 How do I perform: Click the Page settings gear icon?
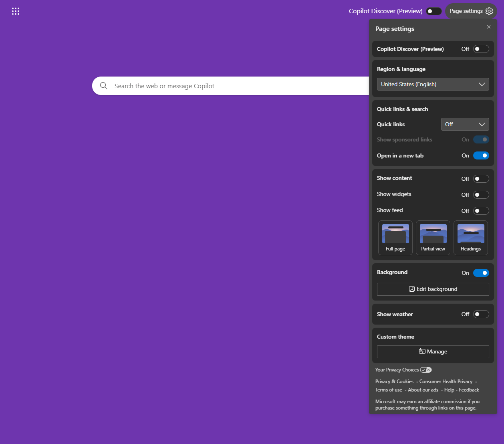(x=489, y=11)
